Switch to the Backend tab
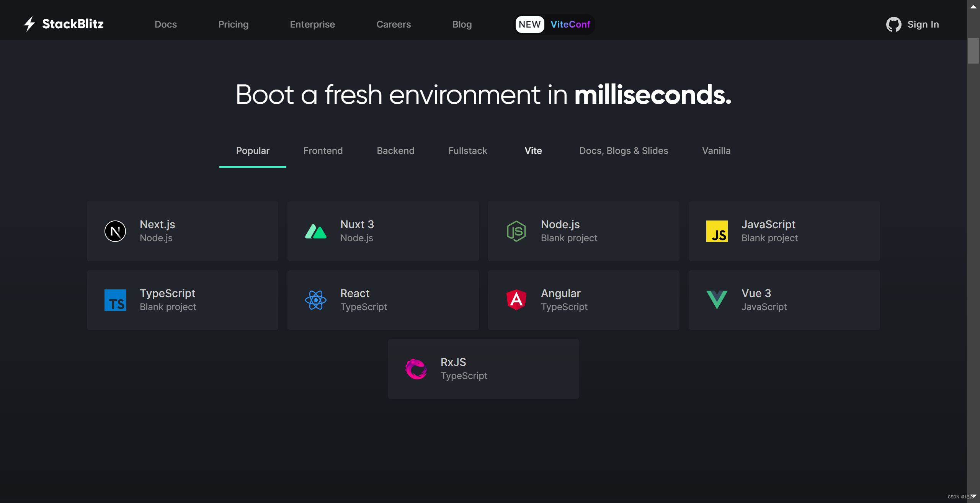 tap(395, 150)
